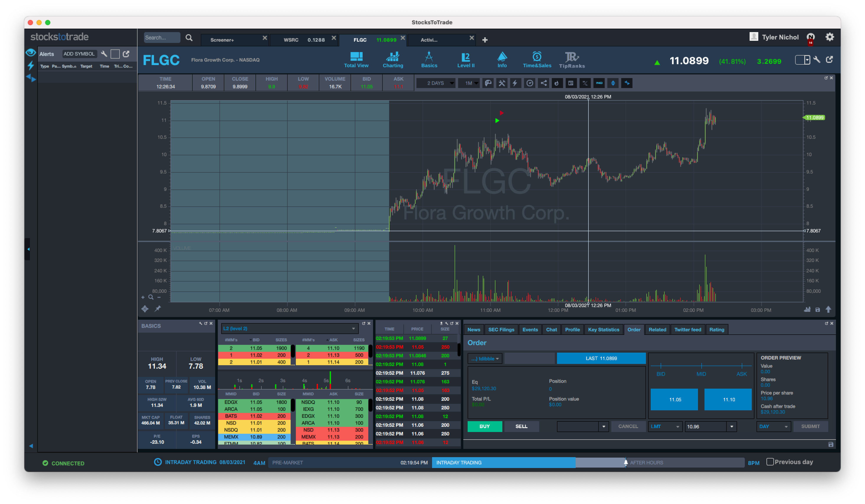Open the 1M interval dropdown
Viewport: 865px width, 504px height.
[x=469, y=83]
